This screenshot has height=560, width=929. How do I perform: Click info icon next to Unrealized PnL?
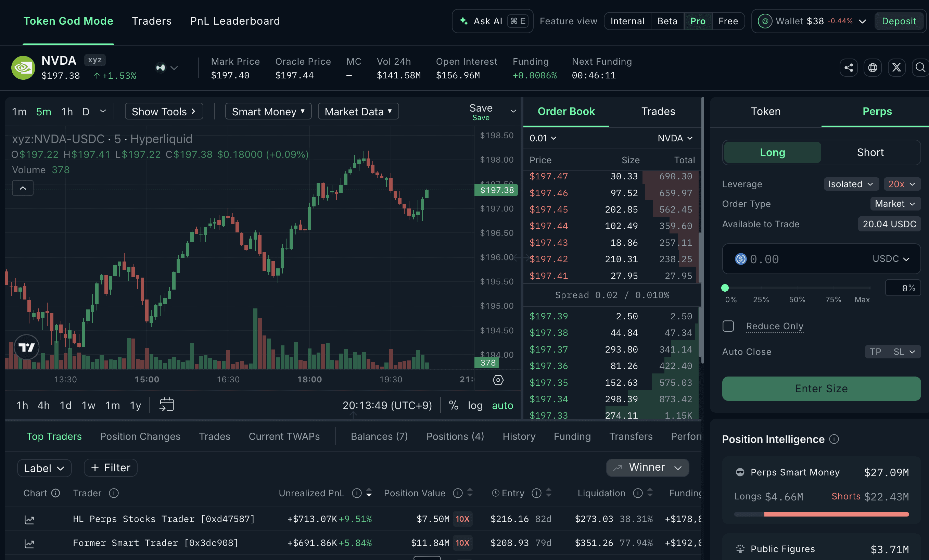[356, 493]
